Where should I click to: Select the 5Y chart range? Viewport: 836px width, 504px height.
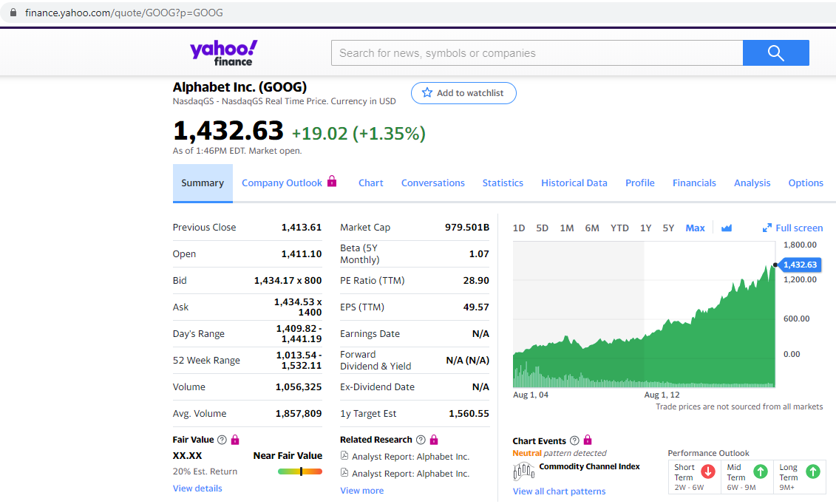coord(668,228)
